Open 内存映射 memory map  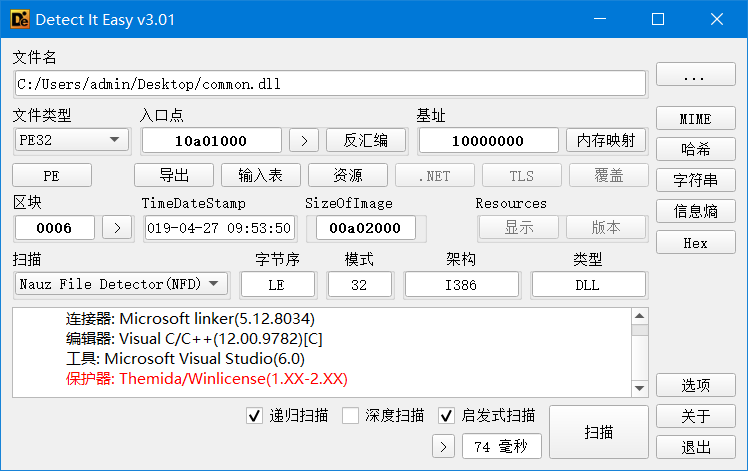[606, 140]
